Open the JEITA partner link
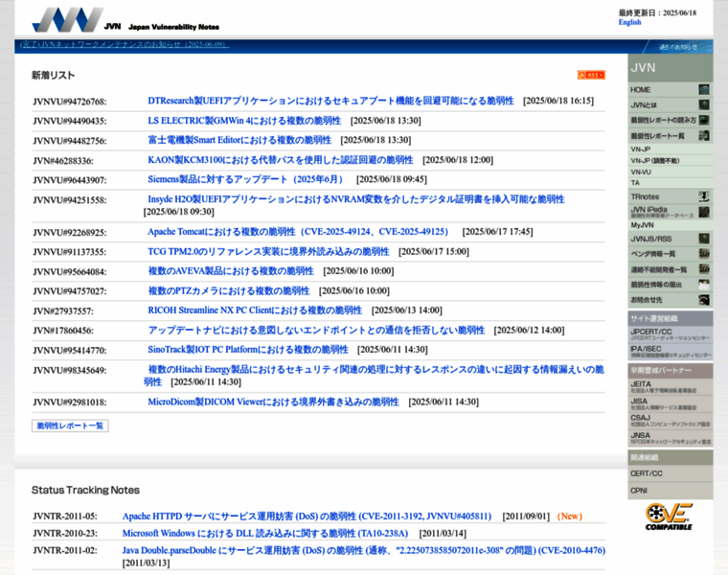 point(670,386)
